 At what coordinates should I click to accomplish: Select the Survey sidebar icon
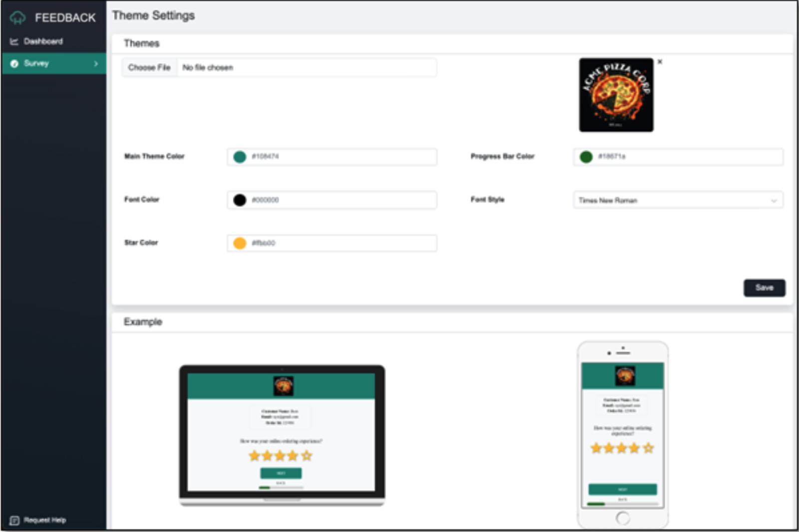click(x=15, y=63)
